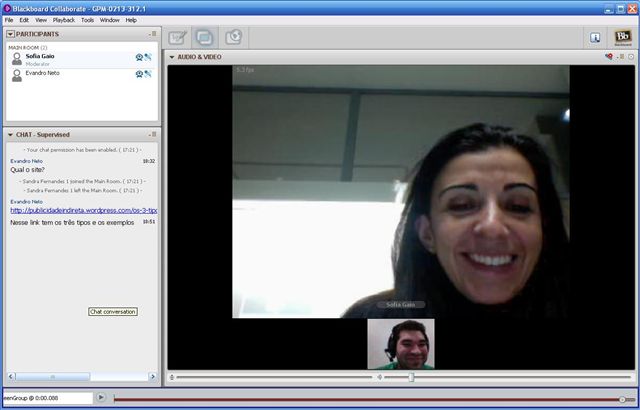640x410 pixels.
Task: Open the File menu
Action: click(x=9, y=20)
